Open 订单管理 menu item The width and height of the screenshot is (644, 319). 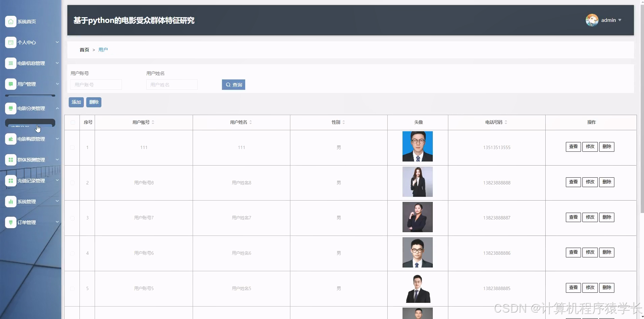[27, 222]
